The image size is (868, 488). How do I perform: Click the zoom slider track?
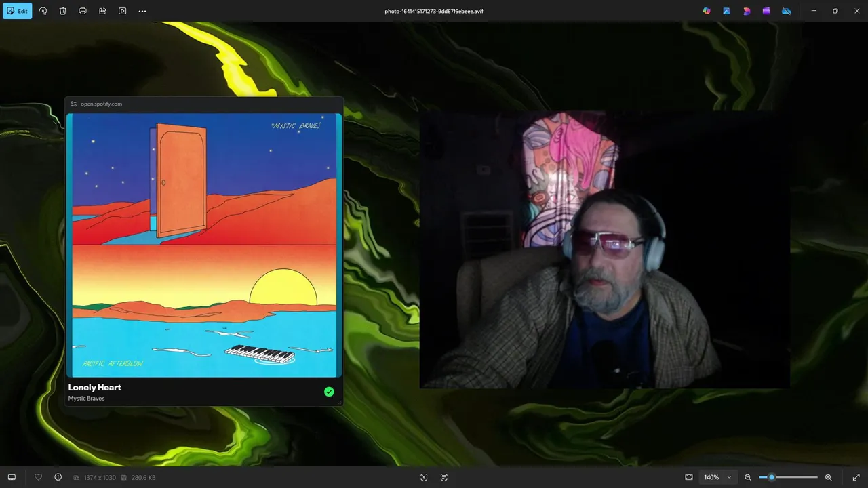click(x=788, y=477)
